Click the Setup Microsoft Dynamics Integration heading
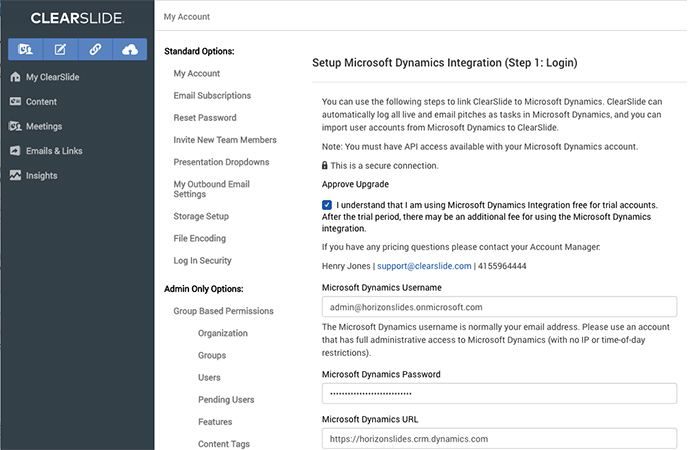 click(x=445, y=62)
